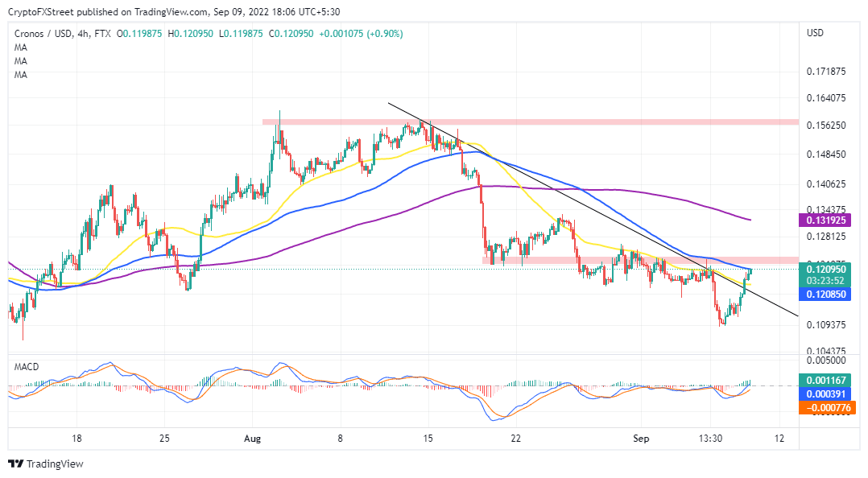The width and height of the screenshot is (868, 478).
Task: Click the TradingView logo icon
Action: [x=18, y=464]
